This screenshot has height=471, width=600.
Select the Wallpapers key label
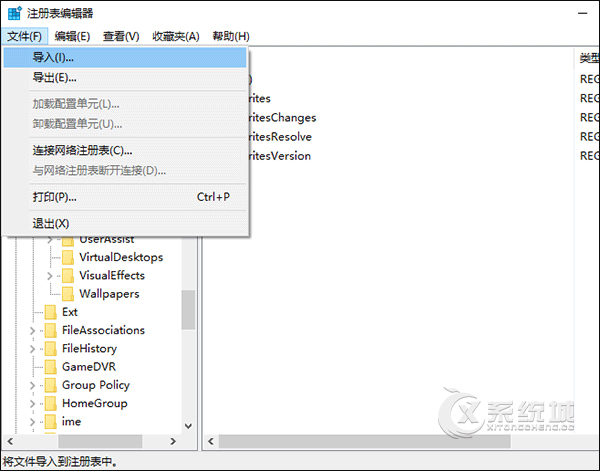click(109, 294)
